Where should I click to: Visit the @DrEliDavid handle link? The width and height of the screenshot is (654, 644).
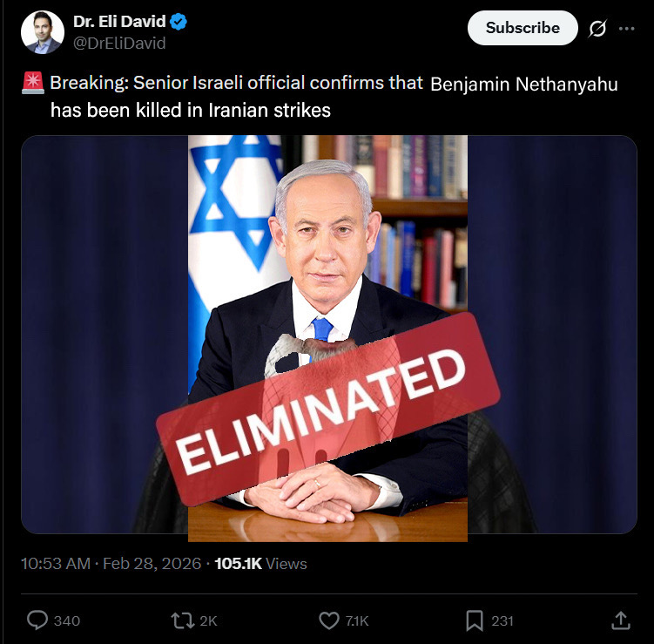pos(119,44)
